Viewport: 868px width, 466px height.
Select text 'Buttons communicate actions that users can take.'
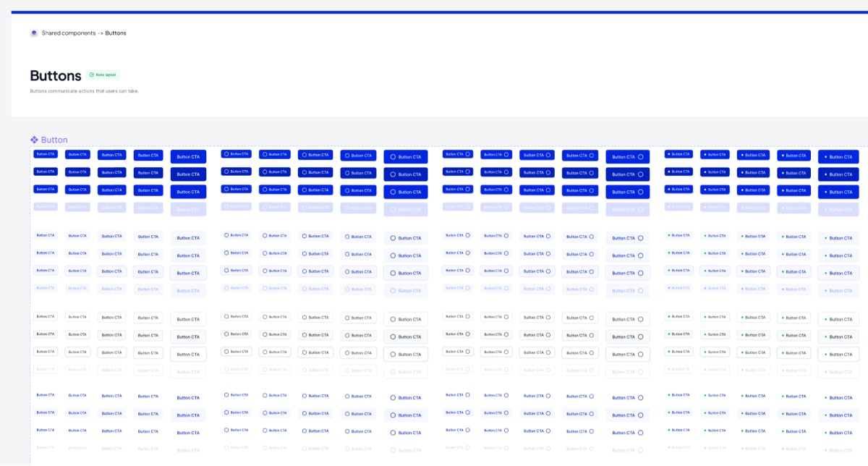84,91
